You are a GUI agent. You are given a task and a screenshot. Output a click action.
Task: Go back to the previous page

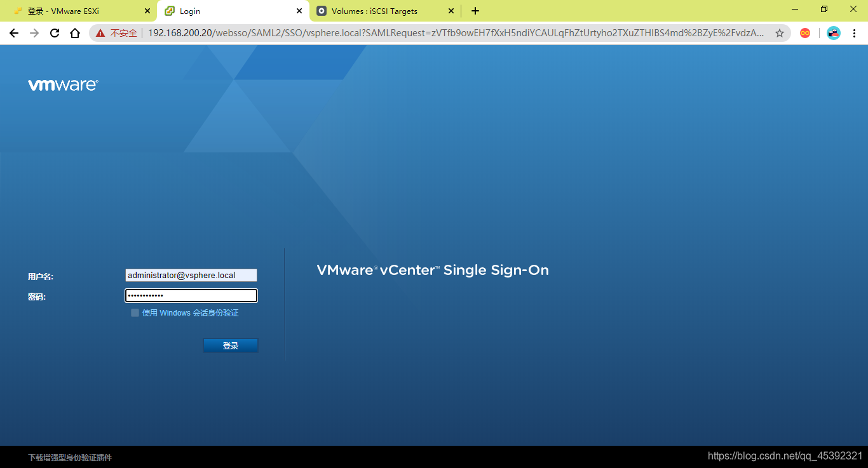pyautogui.click(x=14, y=33)
